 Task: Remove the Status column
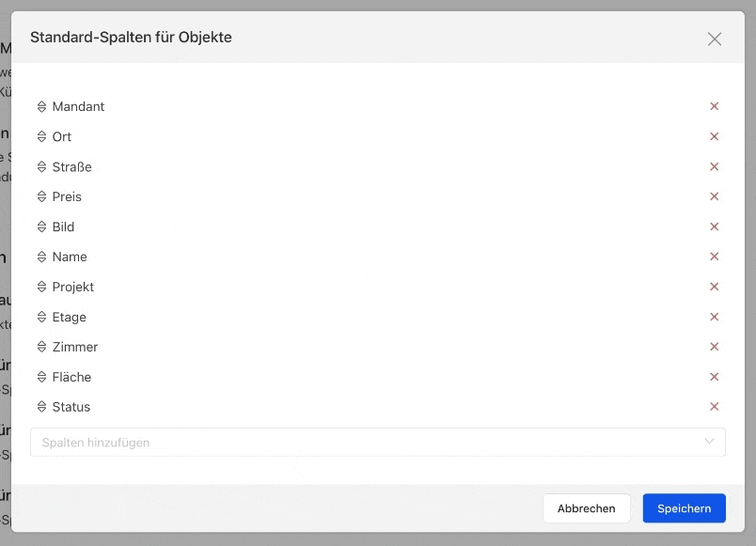[x=714, y=406]
